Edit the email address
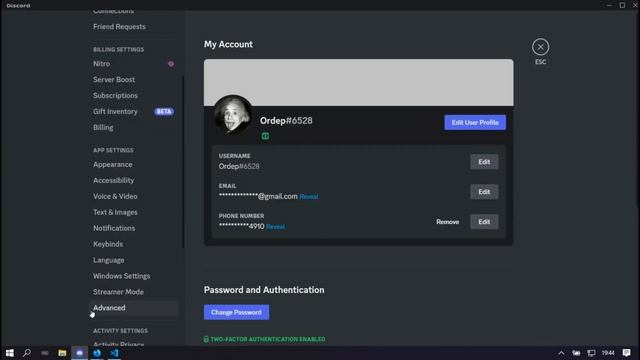The height and width of the screenshot is (360, 640). [x=484, y=192]
